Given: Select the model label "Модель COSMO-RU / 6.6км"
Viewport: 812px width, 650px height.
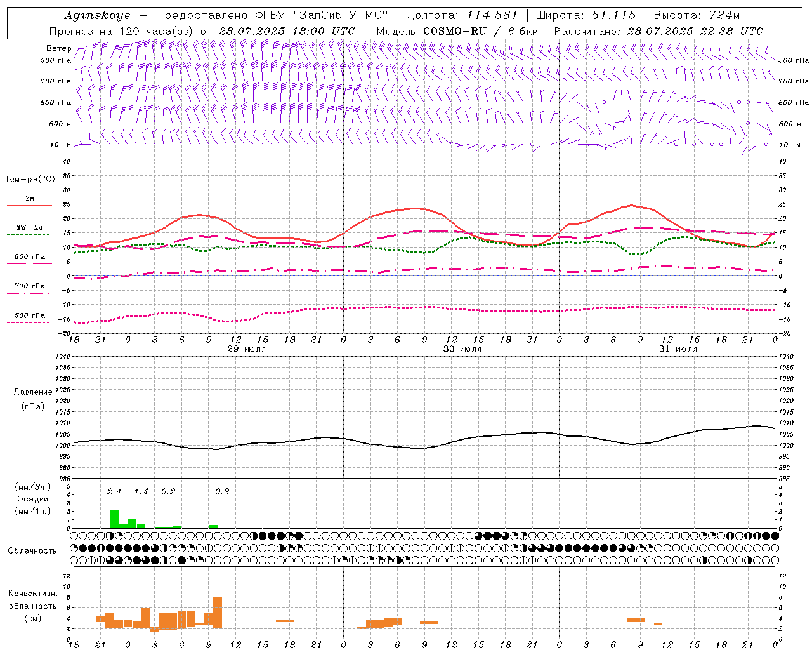Looking at the screenshot, I should point(457,31).
